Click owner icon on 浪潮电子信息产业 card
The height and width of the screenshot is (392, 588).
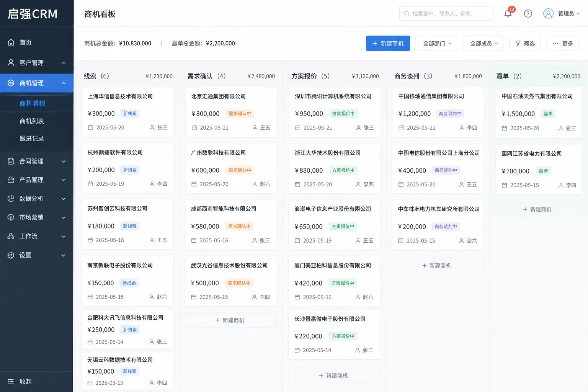click(358, 240)
